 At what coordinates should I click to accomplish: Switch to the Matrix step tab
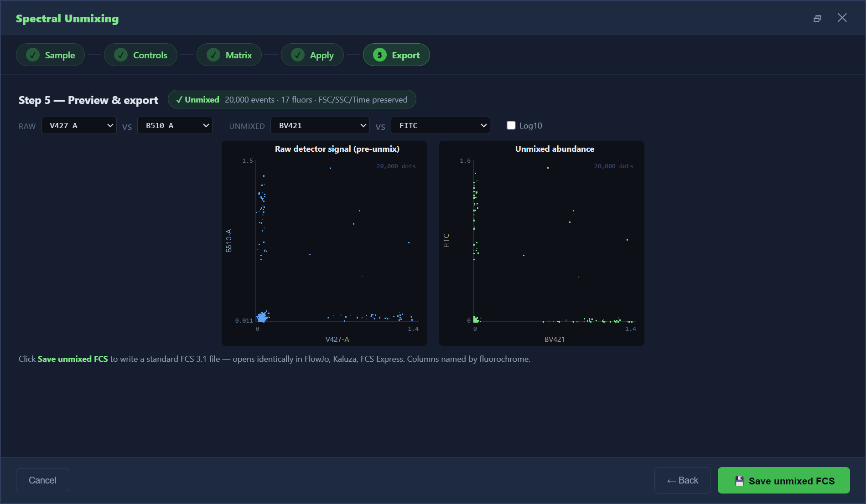[229, 55]
